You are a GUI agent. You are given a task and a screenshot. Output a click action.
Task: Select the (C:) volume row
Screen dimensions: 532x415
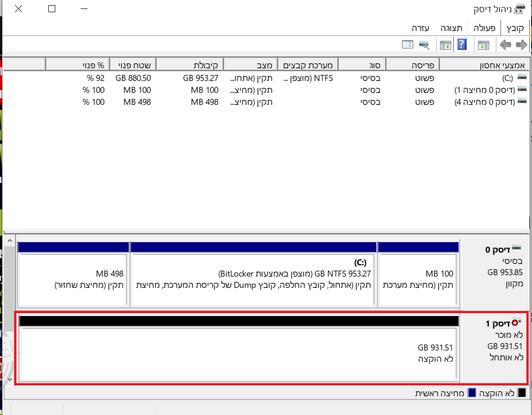266,78
